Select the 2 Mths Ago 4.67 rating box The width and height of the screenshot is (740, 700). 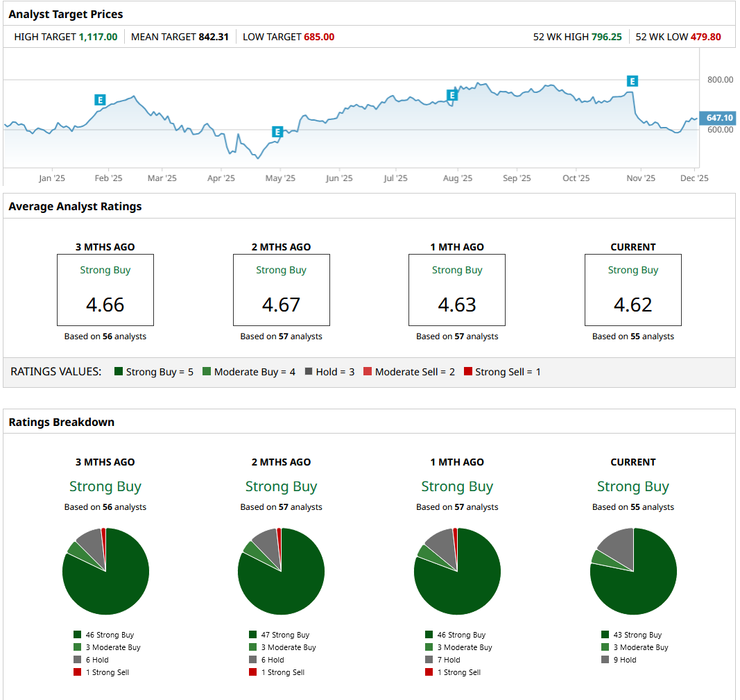coord(281,290)
